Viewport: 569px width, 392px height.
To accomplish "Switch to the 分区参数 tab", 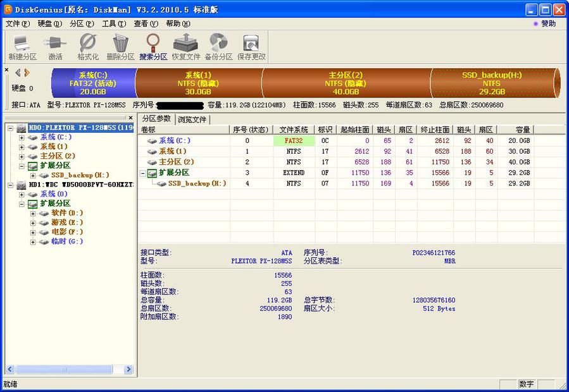I will click(156, 119).
